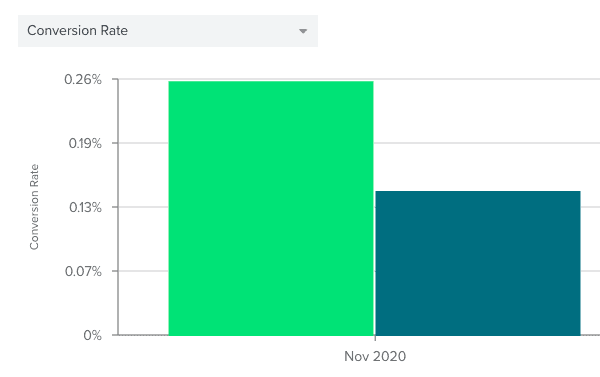Open the Conversion Rate metric dropdown
The height and width of the screenshot is (377, 600).
(x=168, y=31)
